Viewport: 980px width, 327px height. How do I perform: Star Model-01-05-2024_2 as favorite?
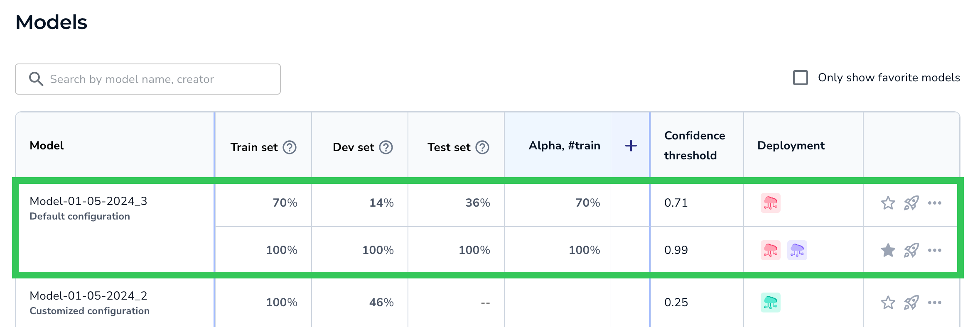[888, 303]
